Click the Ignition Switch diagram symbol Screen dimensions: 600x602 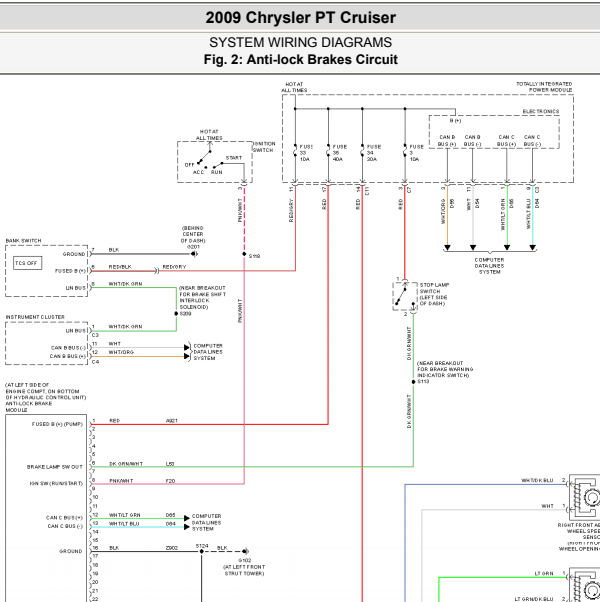click(x=215, y=162)
